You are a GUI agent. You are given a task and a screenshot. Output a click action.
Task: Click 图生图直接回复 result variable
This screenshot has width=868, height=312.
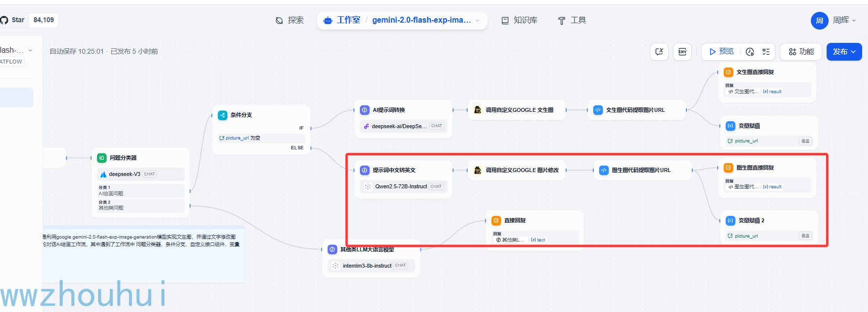click(x=772, y=187)
